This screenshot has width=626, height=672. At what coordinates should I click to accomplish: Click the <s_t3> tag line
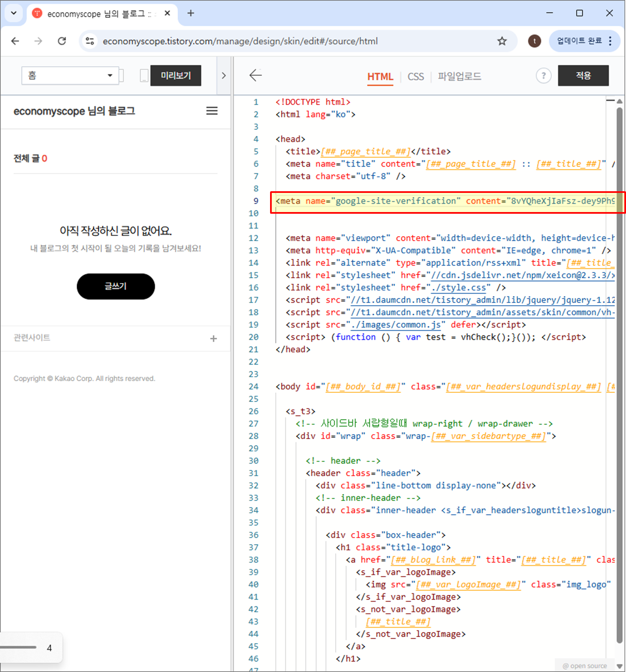pyautogui.click(x=300, y=412)
